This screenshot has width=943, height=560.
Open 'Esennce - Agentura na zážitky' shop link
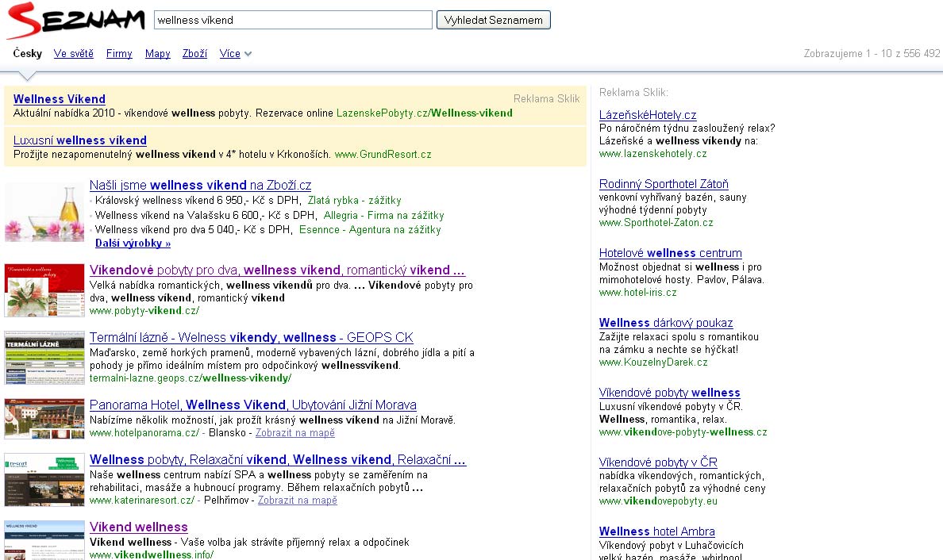coord(370,229)
